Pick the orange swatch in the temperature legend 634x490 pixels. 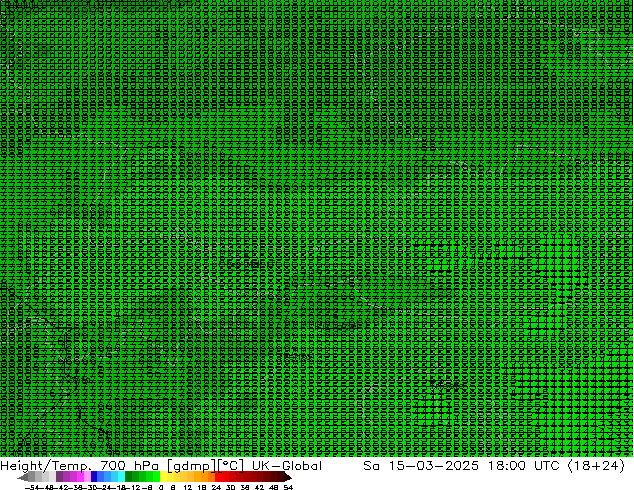click(200, 477)
